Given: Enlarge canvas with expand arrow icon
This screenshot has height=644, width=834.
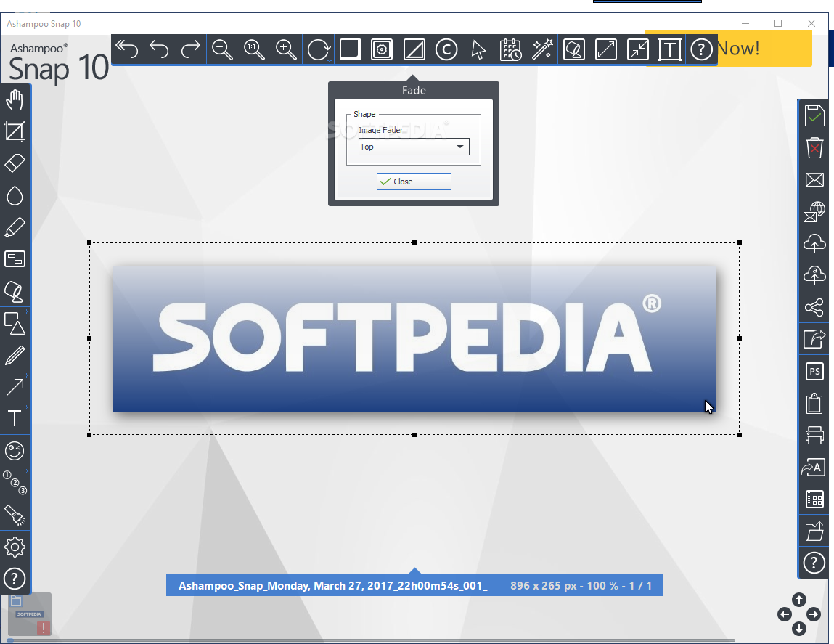Looking at the screenshot, I should pyautogui.click(x=606, y=49).
